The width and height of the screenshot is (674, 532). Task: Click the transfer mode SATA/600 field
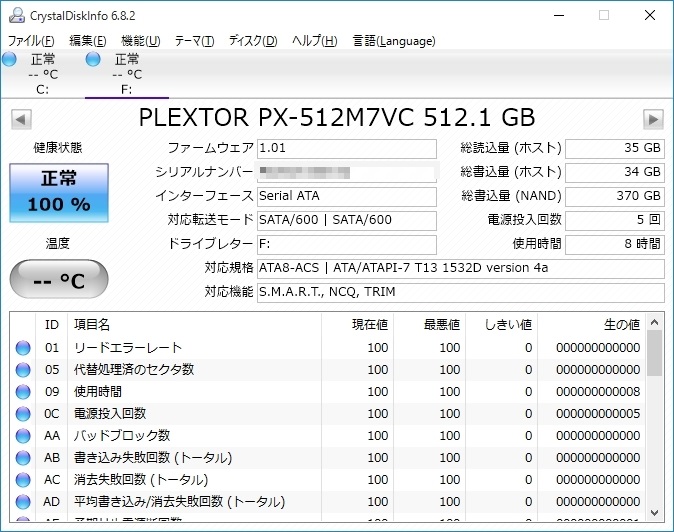pyautogui.click(x=347, y=220)
